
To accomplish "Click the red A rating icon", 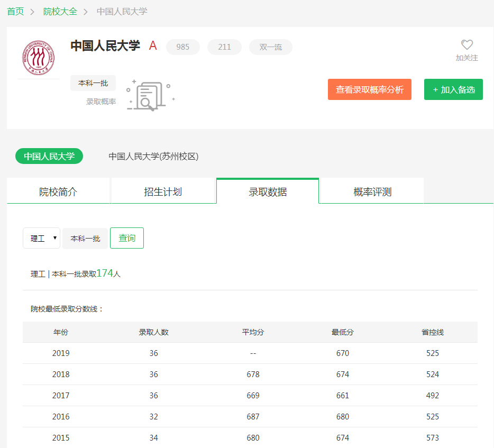I will click(153, 46).
